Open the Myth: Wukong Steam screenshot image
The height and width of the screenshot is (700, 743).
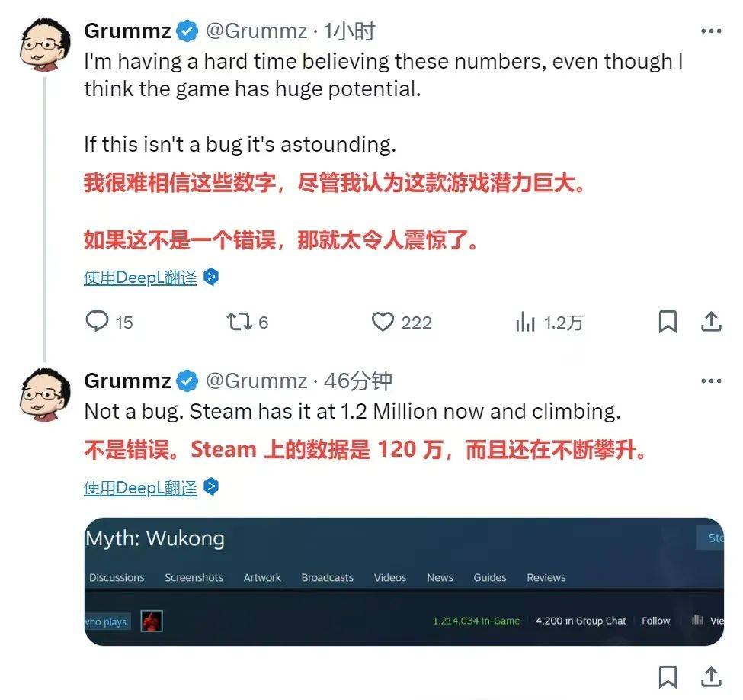click(x=404, y=582)
